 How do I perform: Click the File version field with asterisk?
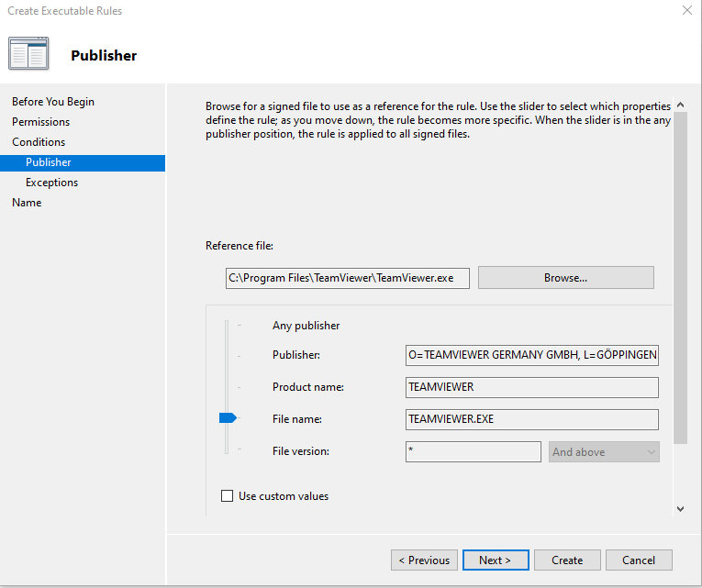(474, 452)
